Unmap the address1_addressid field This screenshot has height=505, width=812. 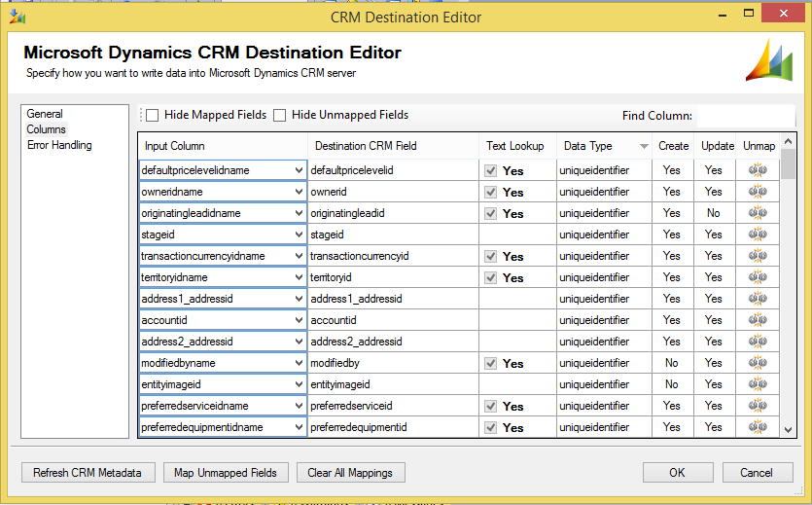(x=758, y=299)
